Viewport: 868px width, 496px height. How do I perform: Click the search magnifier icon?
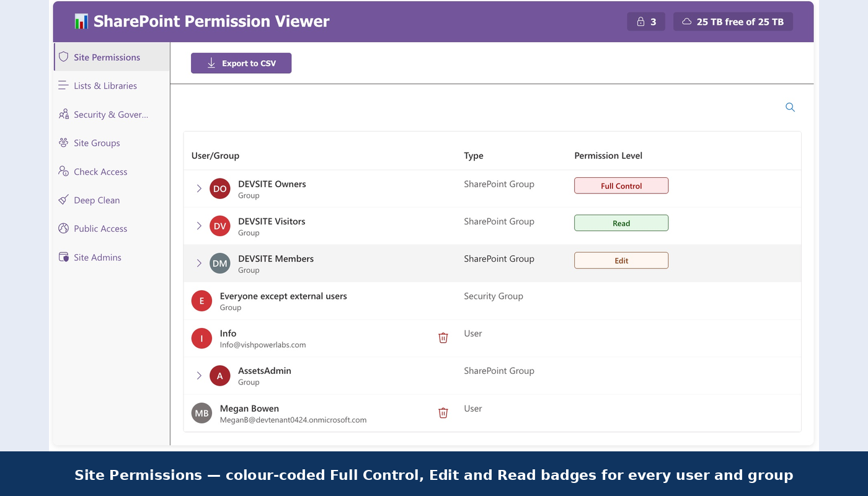tap(790, 107)
